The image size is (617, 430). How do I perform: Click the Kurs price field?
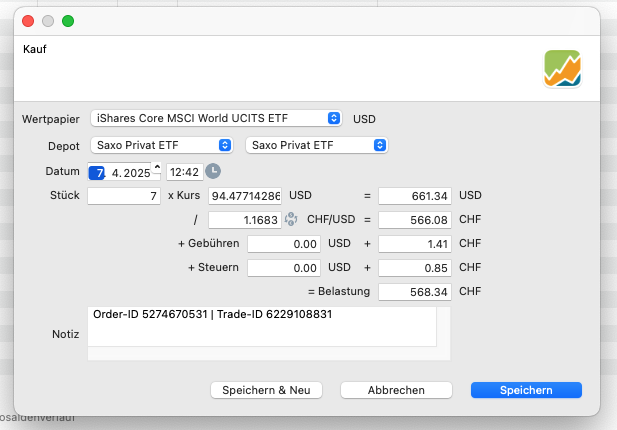[245, 196]
